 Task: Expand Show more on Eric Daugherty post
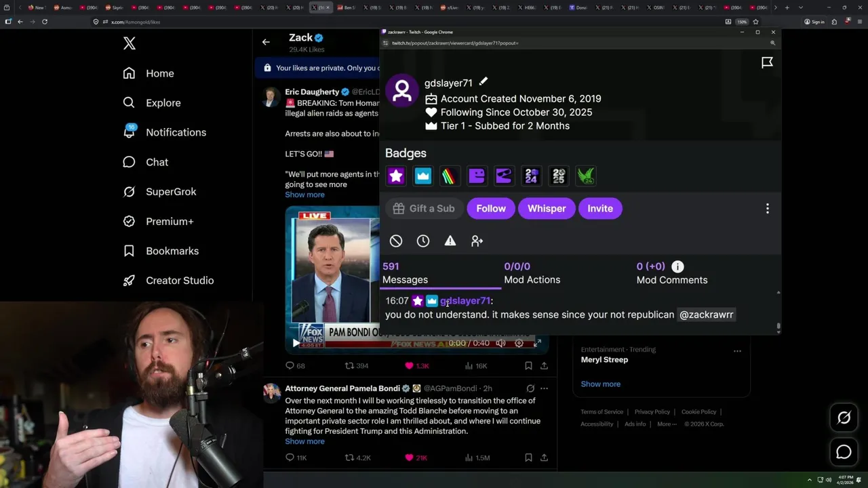(304, 195)
